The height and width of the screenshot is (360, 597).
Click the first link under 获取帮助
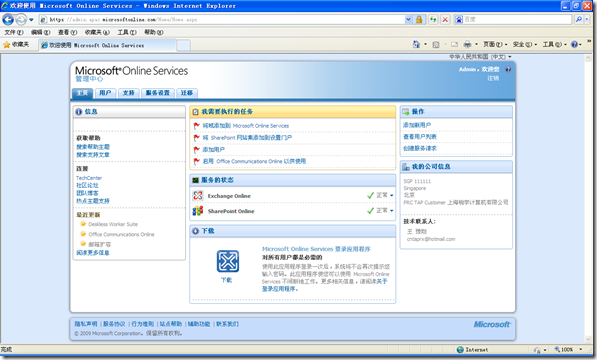point(93,147)
